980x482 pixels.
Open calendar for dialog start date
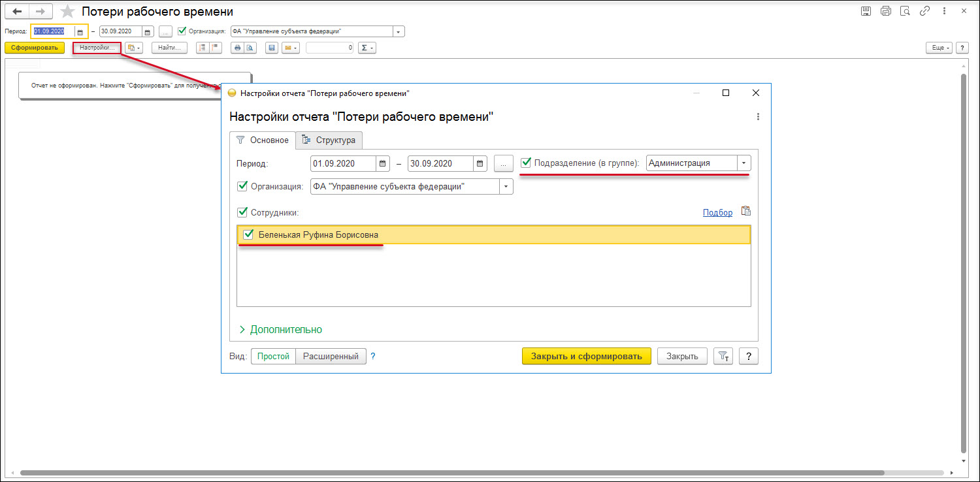tap(383, 163)
